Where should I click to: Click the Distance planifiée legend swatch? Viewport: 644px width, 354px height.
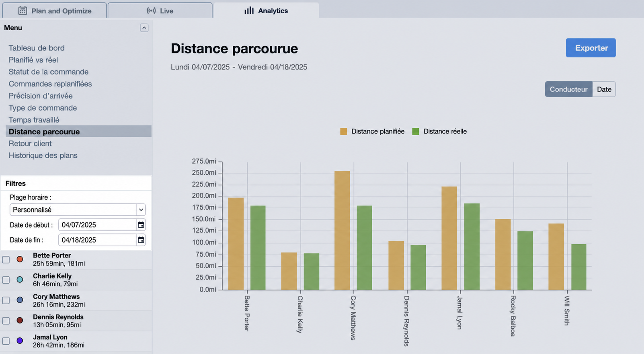(x=344, y=132)
